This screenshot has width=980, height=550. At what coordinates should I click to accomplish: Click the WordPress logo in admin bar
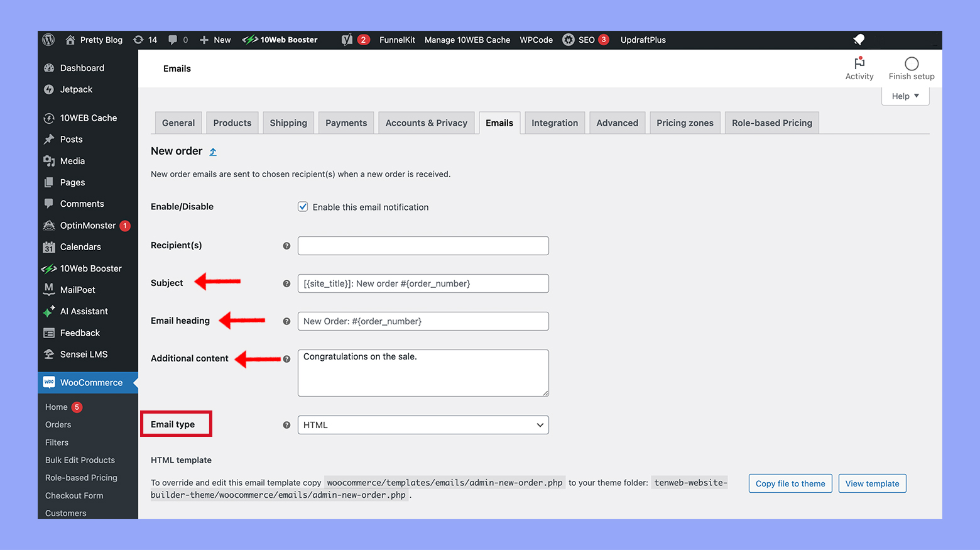pyautogui.click(x=48, y=40)
